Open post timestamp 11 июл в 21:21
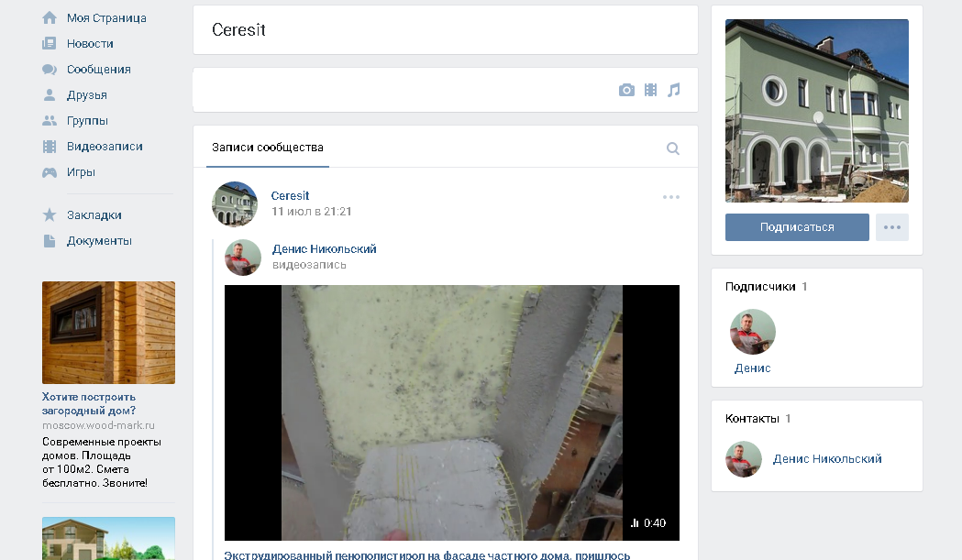Viewport: 962px width, 560px height. tap(312, 212)
